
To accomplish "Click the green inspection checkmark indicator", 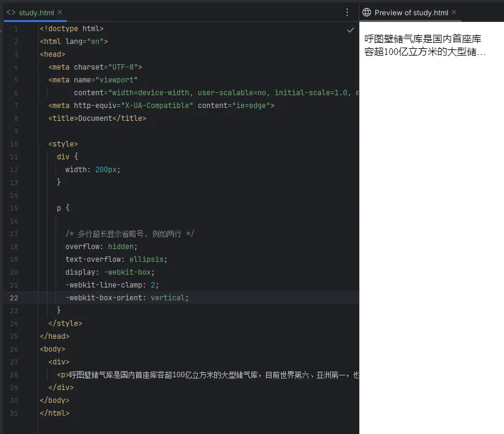I will pos(350,29).
